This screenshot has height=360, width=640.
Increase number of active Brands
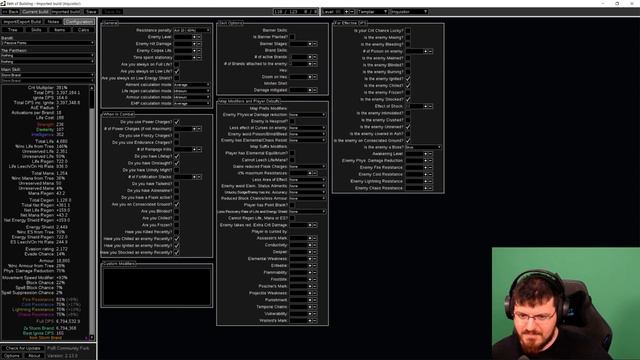(x=310, y=57)
